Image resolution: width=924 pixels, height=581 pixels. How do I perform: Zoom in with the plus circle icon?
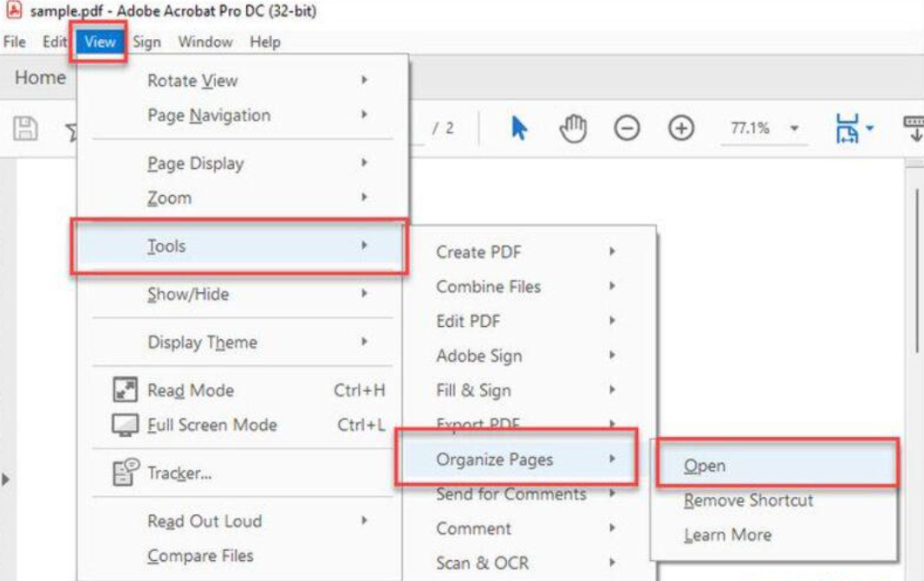(x=680, y=127)
